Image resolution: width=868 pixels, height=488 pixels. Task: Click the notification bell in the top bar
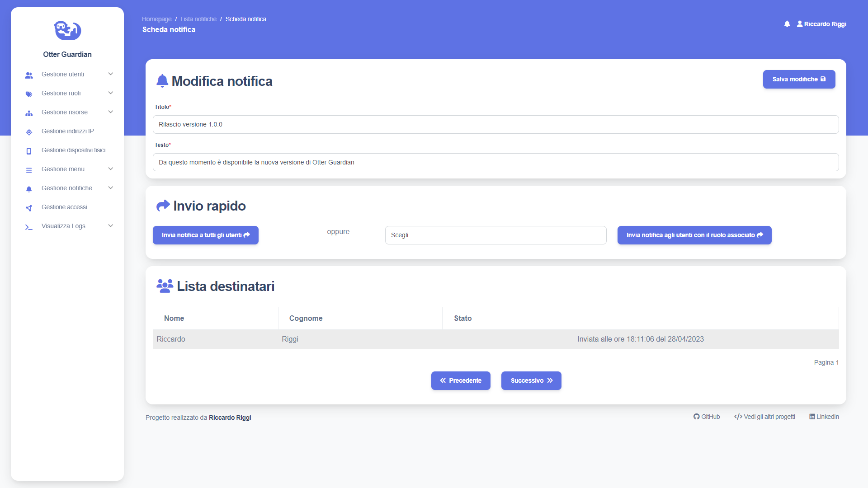[787, 24]
